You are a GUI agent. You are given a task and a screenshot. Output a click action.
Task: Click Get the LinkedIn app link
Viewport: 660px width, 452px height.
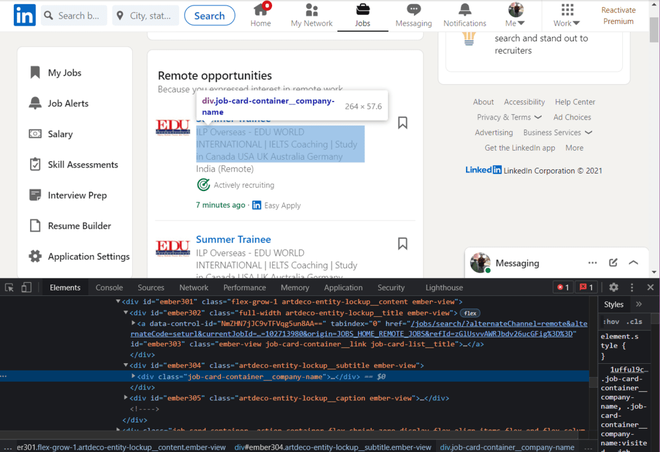520,148
